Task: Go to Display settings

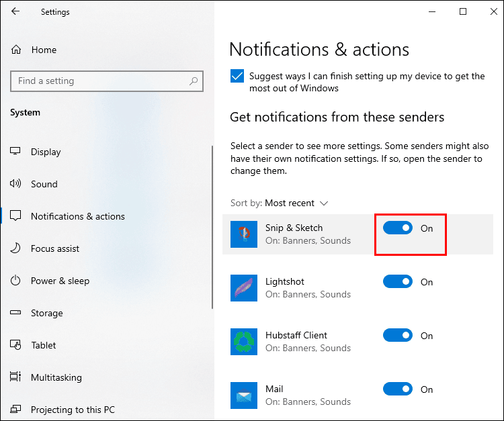Action: pyautogui.click(x=46, y=152)
